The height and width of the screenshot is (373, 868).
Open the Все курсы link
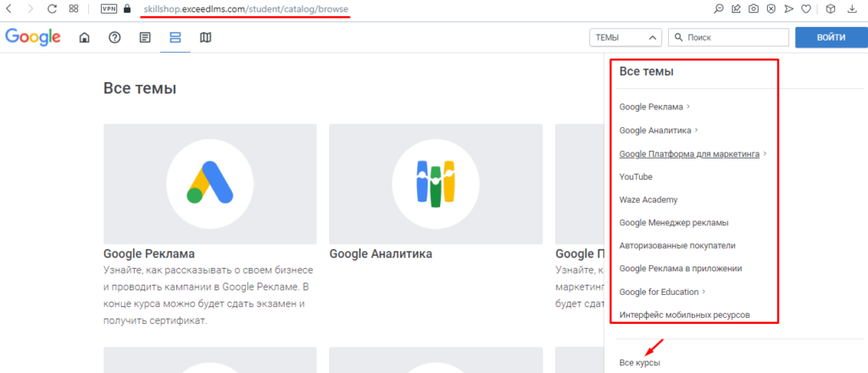tap(639, 363)
